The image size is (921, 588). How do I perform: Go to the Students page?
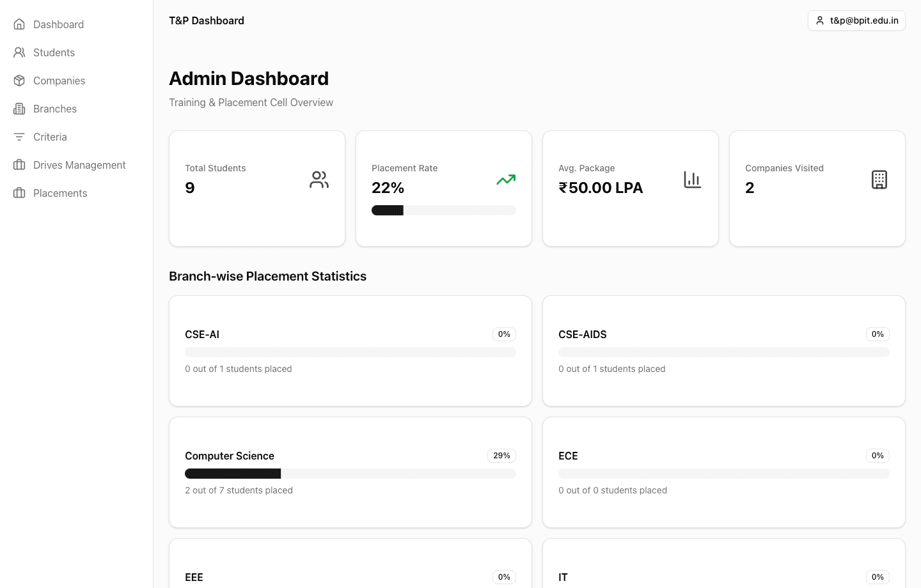[x=77, y=52]
